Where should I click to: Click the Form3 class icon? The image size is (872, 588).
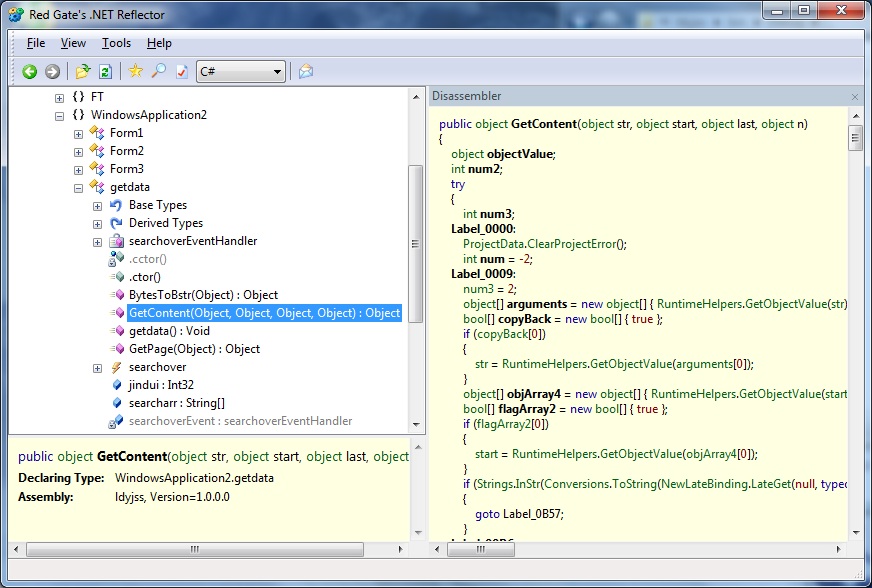97,169
